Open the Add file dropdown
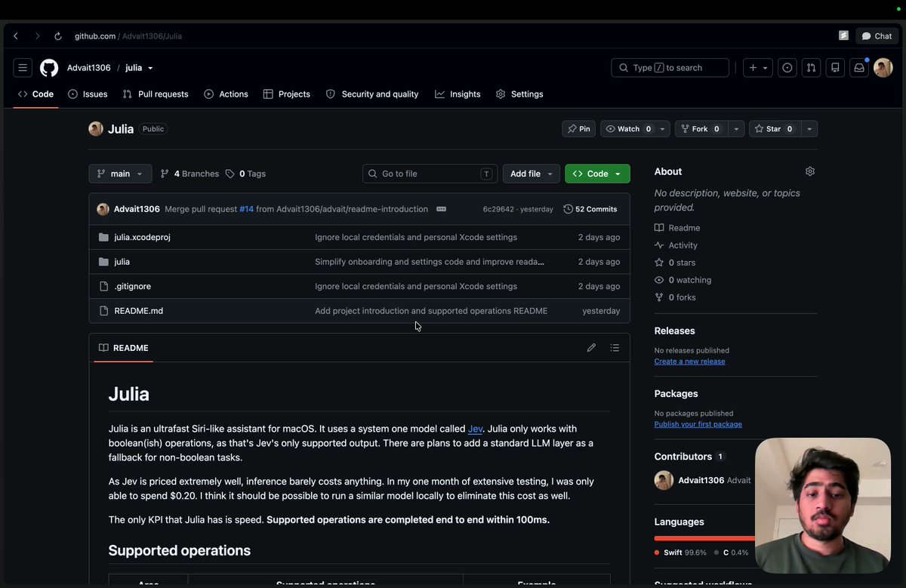Screen dimensions: 906x588 coord(532,174)
